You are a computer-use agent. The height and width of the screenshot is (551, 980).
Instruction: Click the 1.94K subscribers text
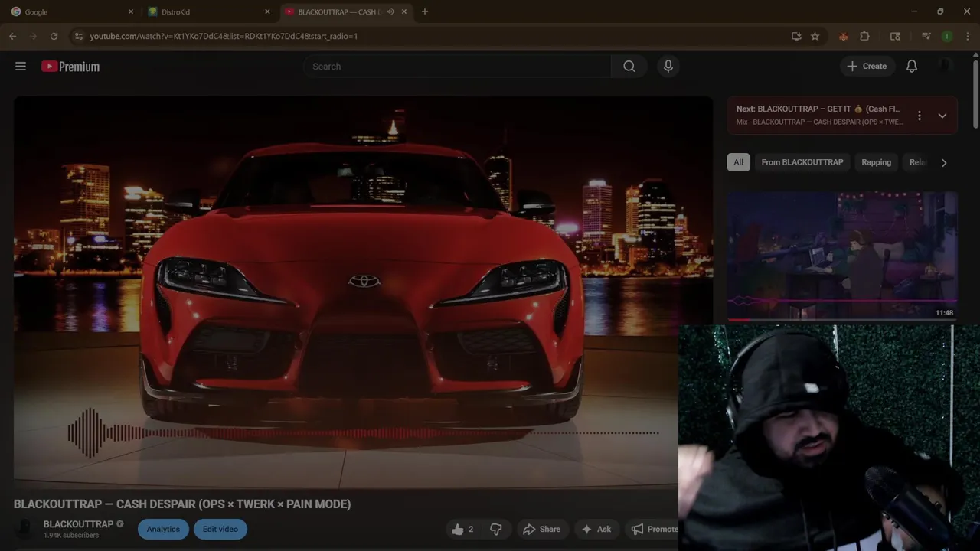tap(71, 536)
